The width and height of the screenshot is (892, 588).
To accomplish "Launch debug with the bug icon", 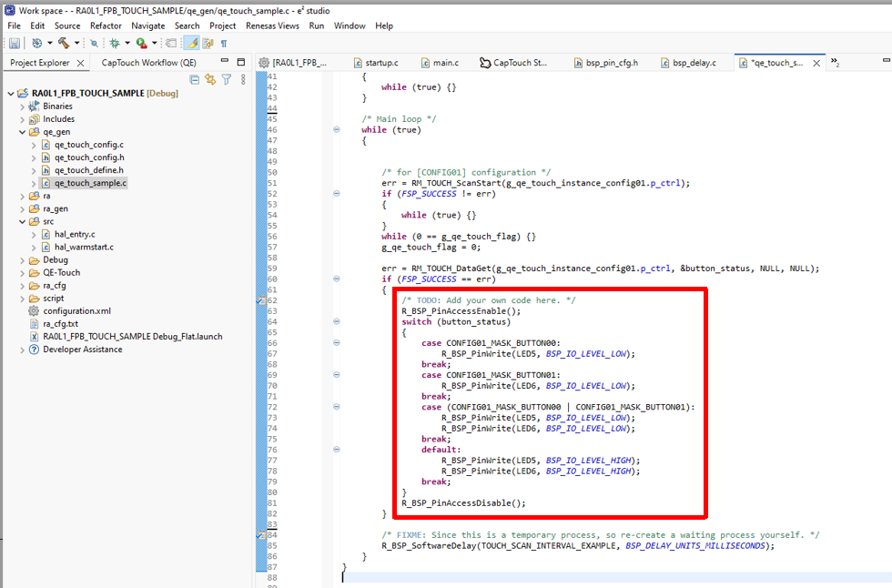I will coord(115,43).
